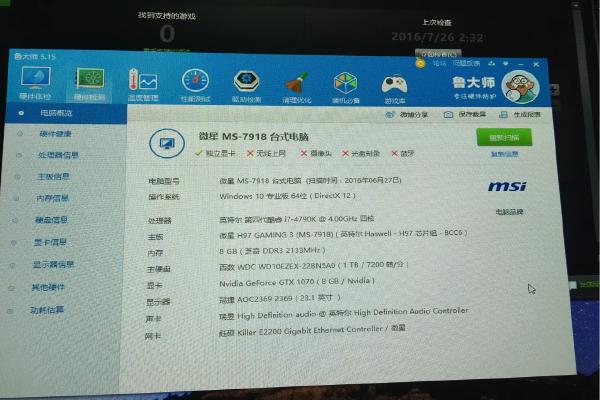This screenshot has width=600, height=400.
Task: Select 电脑概览 in the sidebar
Action: click(x=66, y=113)
